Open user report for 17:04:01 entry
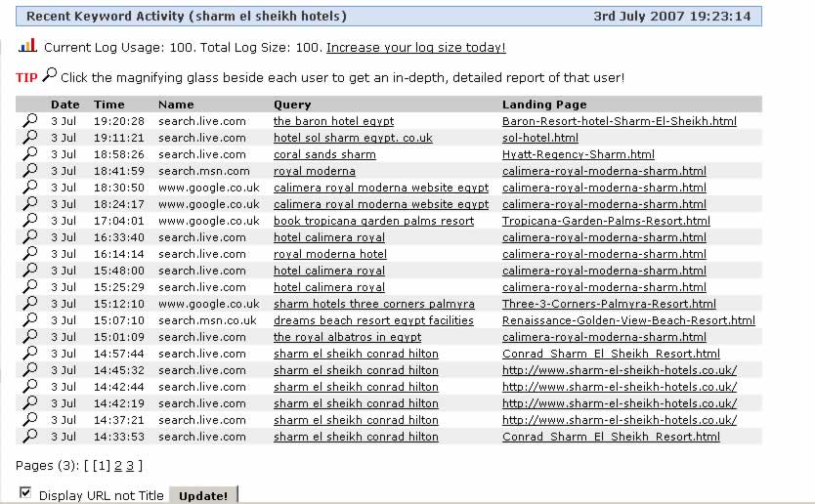The width and height of the screenshot is (815, 504). point(30,221)
